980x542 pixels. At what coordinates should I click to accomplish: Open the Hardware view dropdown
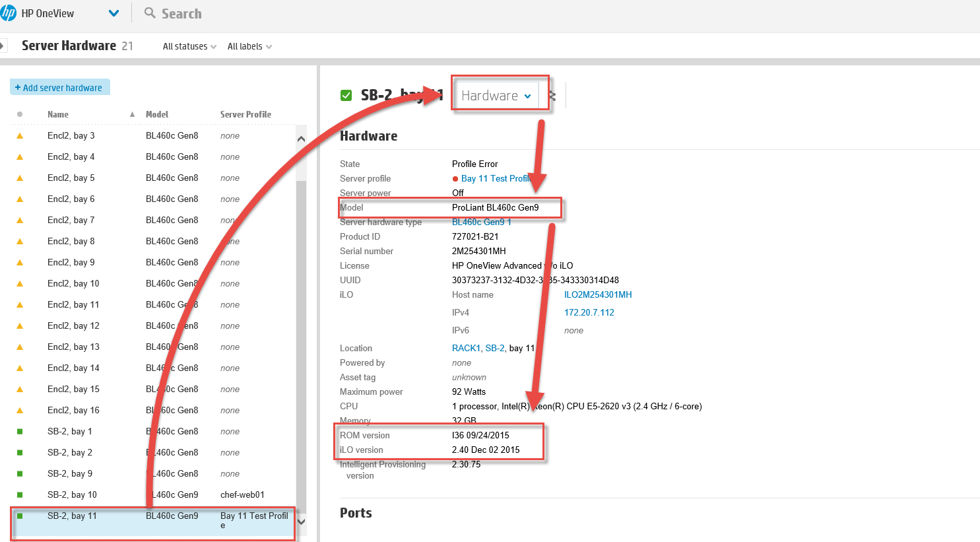tap(496, 96)
